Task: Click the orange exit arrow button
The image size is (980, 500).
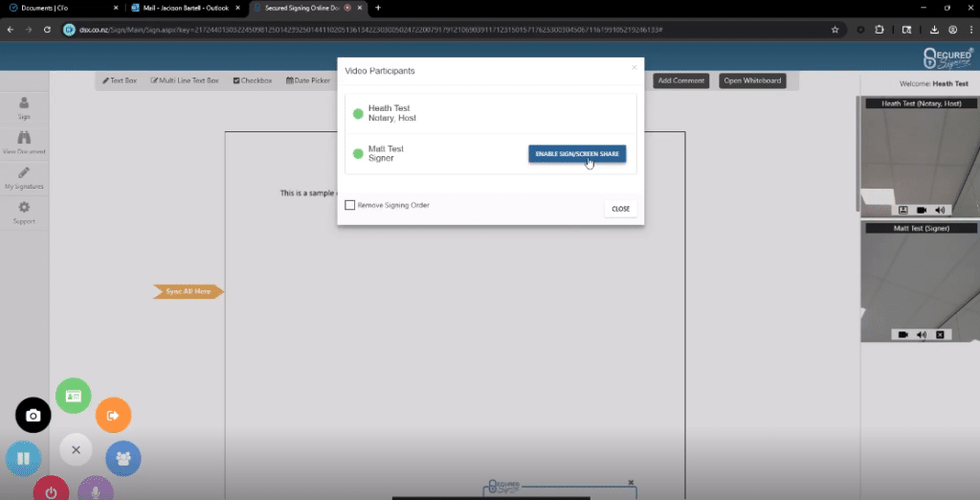Action: [113, 415]
